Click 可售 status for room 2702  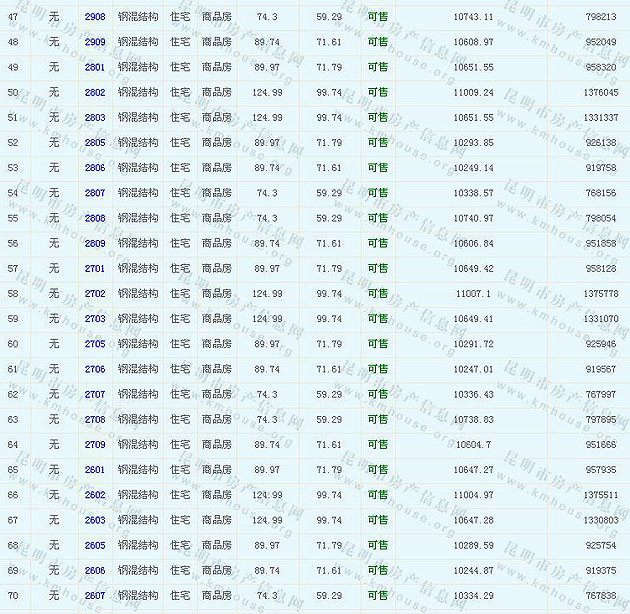pyautogui.click(x=378, y=294)
